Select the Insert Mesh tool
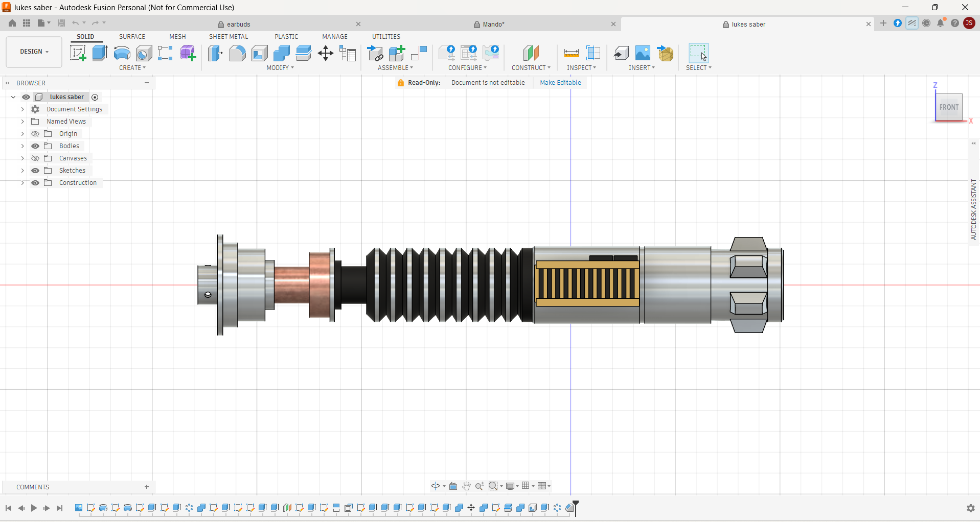Viewport: 980px width, 522px height. (x=665, y=53)
